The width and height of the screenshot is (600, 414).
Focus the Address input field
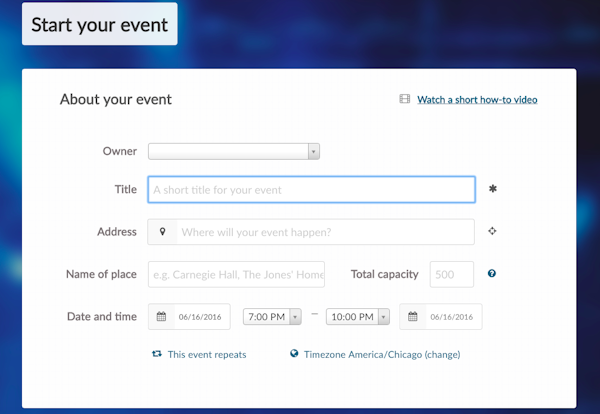pos(311,232)
